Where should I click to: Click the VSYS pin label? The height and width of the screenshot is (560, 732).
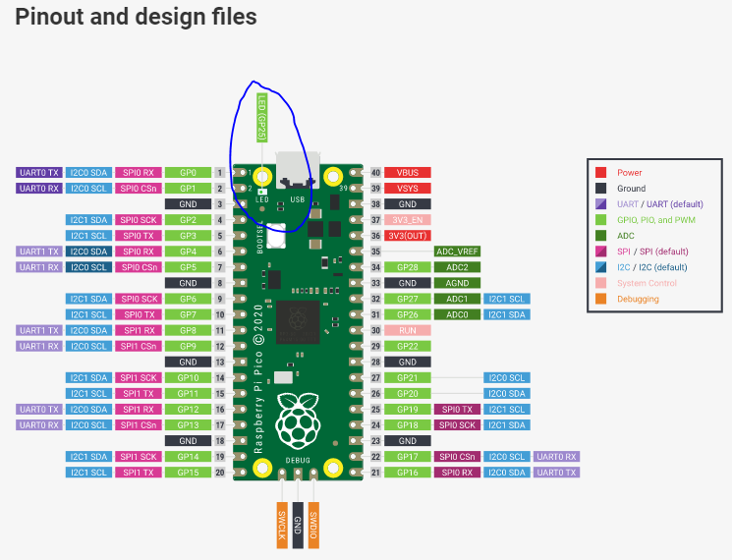408,189
